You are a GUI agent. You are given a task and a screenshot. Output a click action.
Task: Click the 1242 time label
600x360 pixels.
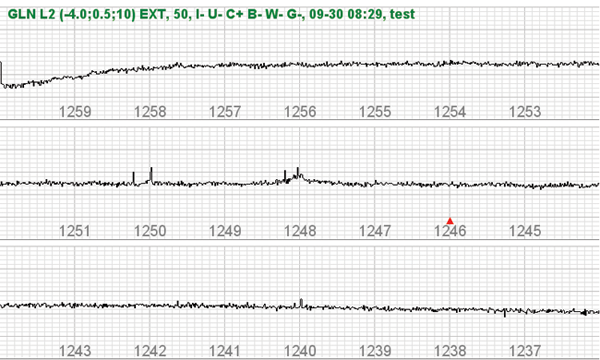click(x=150, y=351)
